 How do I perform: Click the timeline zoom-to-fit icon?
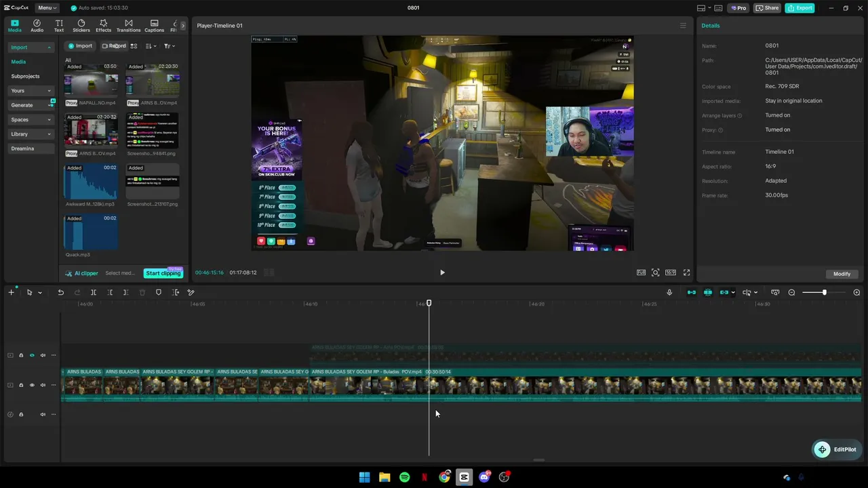[x=775, y=293]
